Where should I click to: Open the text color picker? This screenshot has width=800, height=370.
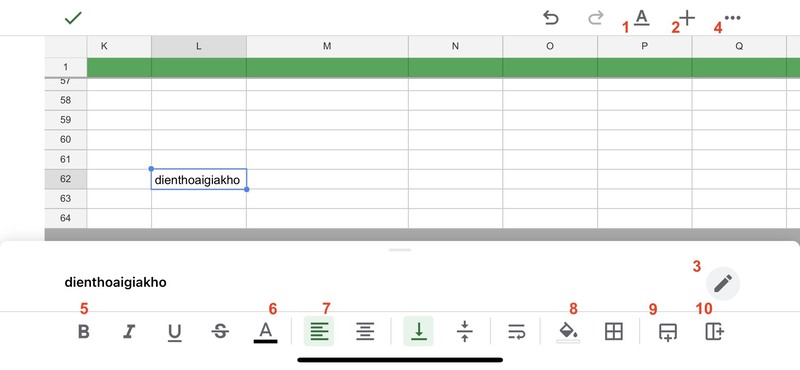[265, 333]
